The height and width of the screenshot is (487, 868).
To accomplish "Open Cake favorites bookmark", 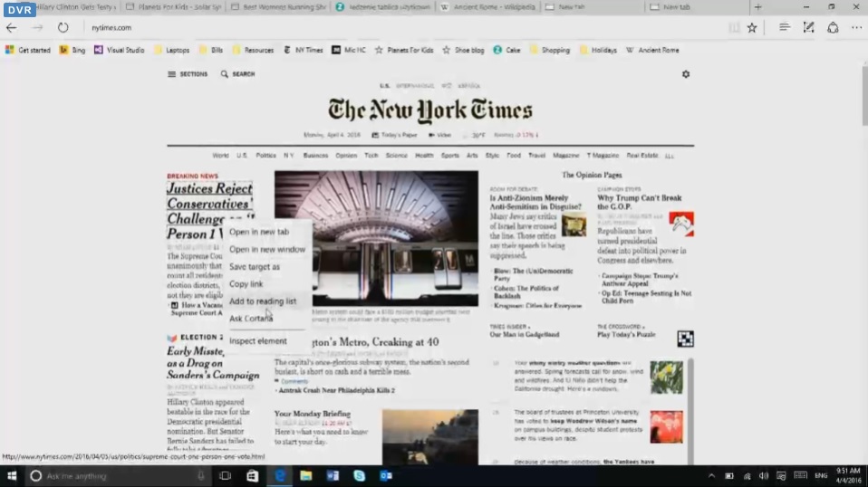I will click(x=506, y=50).
